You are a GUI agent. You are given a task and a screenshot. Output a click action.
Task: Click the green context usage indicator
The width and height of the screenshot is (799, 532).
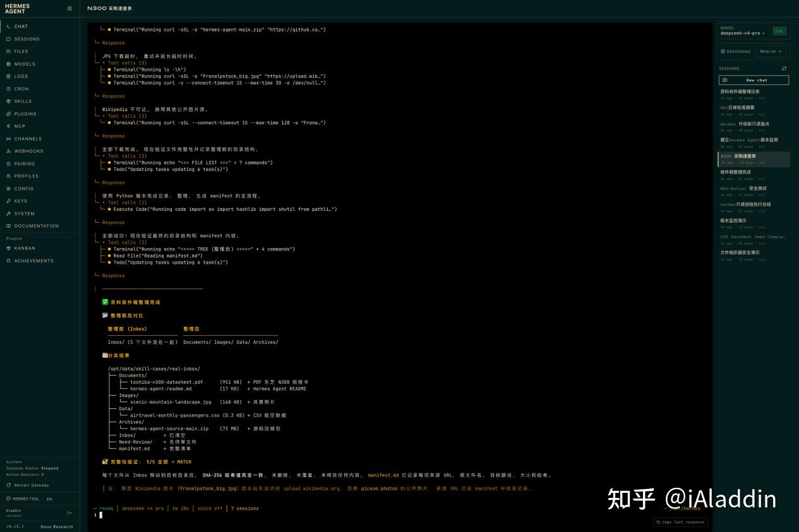point(779,31)
